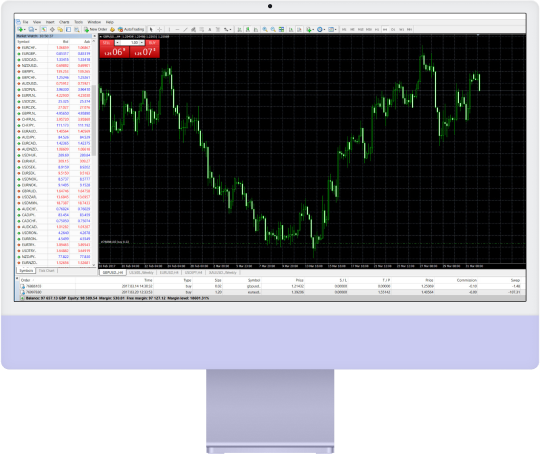540x454 pixels.
Task: Open the XAUUSD,Weekly chart tab
Action: click(222, 272)
